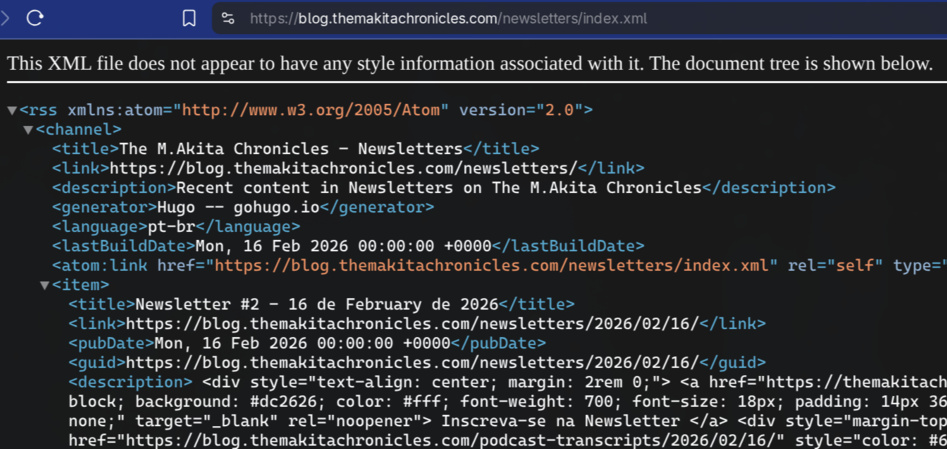Go forward with the forward arrow
The image size is (947, 449).
[x=6, y=18]
